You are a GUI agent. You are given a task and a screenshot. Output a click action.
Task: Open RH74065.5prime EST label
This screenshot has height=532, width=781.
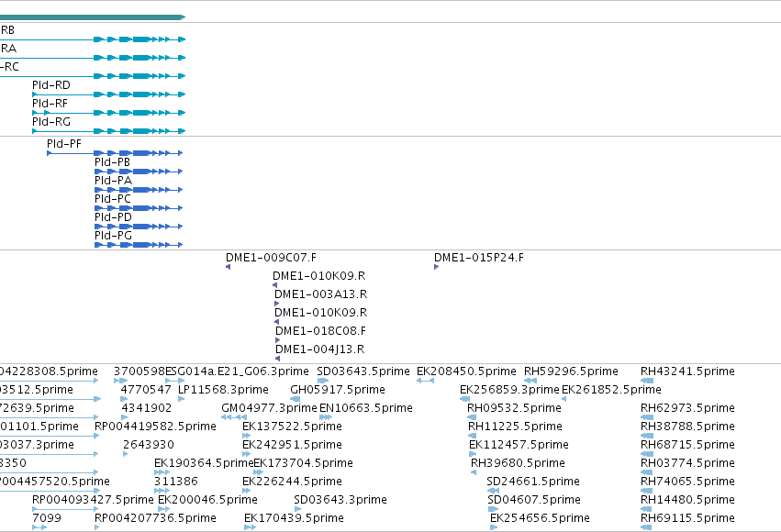(688, 482)
